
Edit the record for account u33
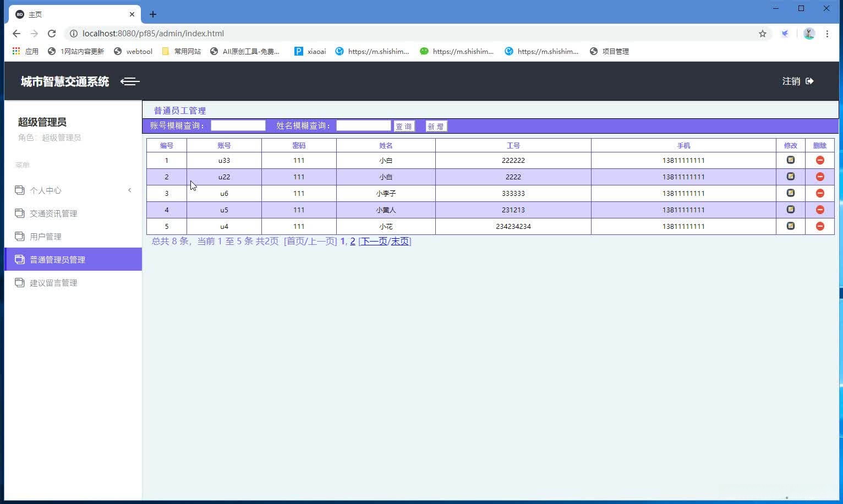click(791, 160)
